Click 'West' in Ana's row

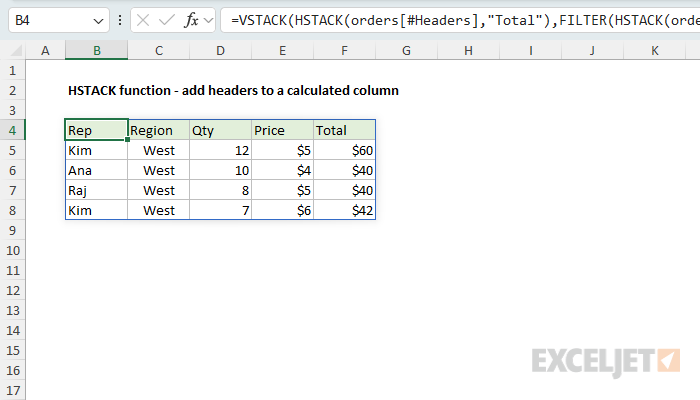point(158,171)
